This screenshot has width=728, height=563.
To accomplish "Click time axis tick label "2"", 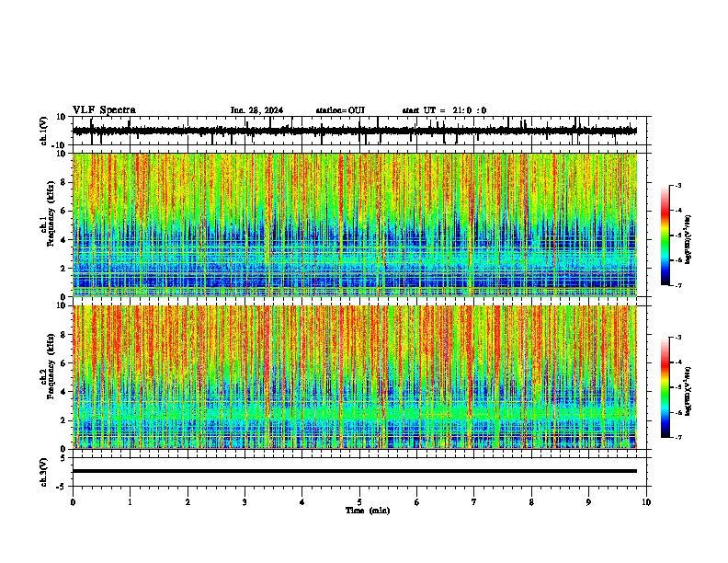I will tap(188, 502).
